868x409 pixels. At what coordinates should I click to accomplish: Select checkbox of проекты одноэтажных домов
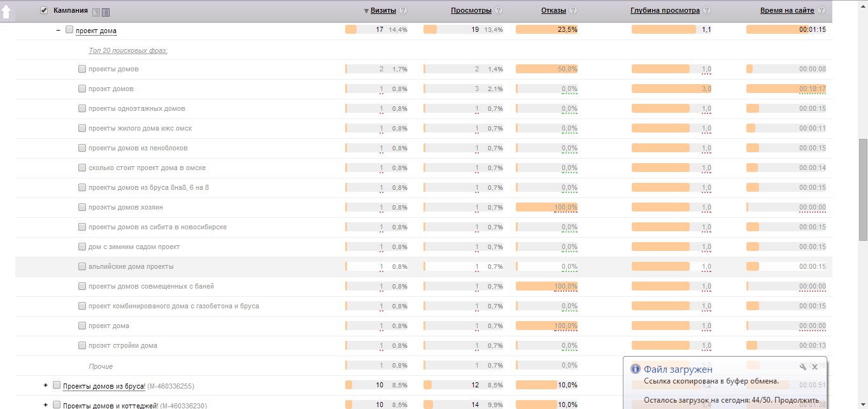(82, 108)
